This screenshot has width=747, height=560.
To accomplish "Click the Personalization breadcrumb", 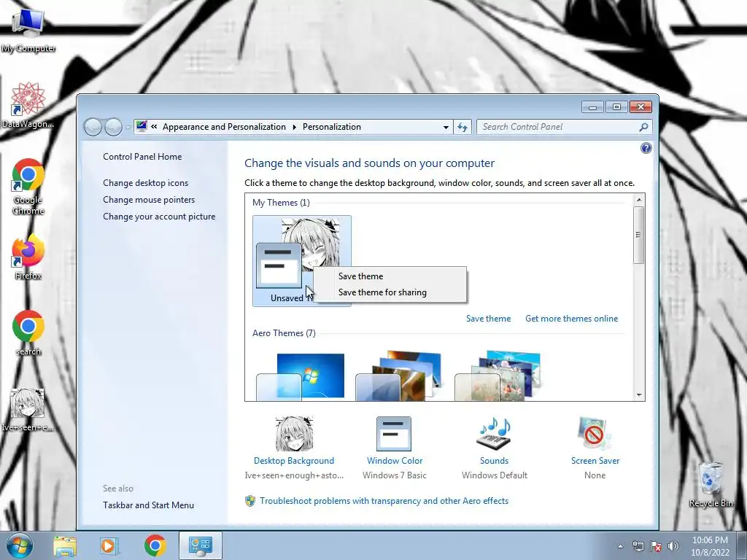I will click(x=332, y=127).
